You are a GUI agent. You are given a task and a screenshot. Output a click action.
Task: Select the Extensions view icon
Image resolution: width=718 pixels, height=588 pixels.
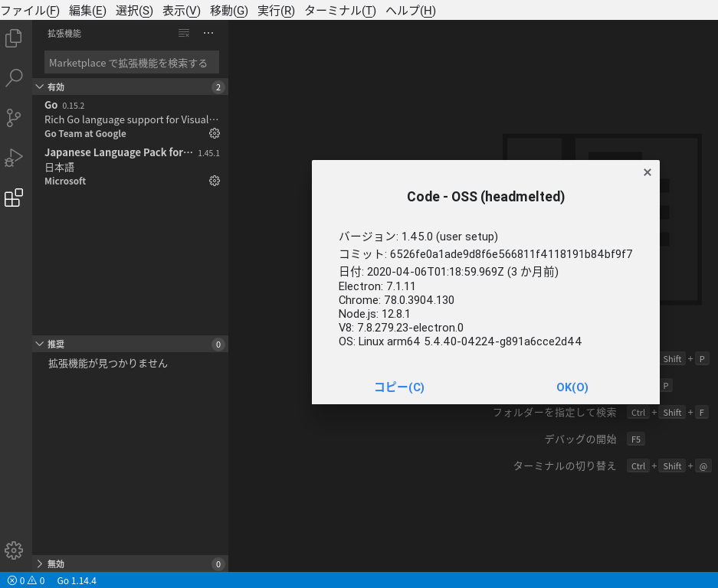pos(14,198)
